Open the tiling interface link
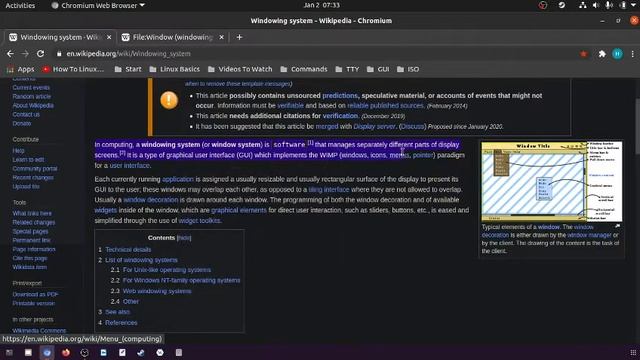640x360 pixels. coord(329,189)
